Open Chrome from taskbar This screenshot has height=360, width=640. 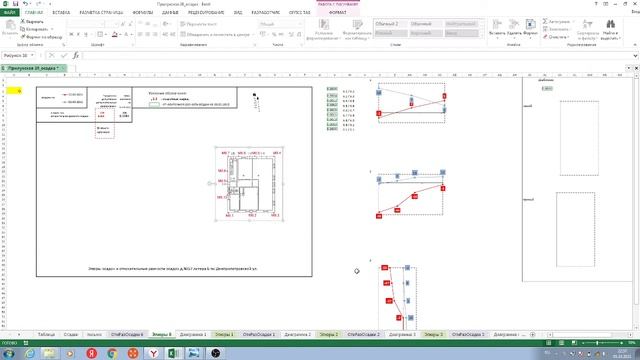[x=112, y=353]
